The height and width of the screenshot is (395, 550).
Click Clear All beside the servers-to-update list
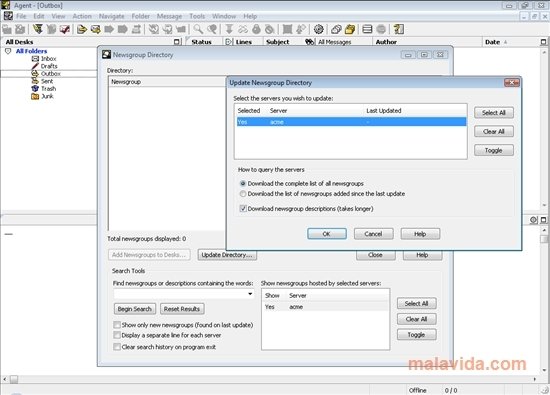494,132
